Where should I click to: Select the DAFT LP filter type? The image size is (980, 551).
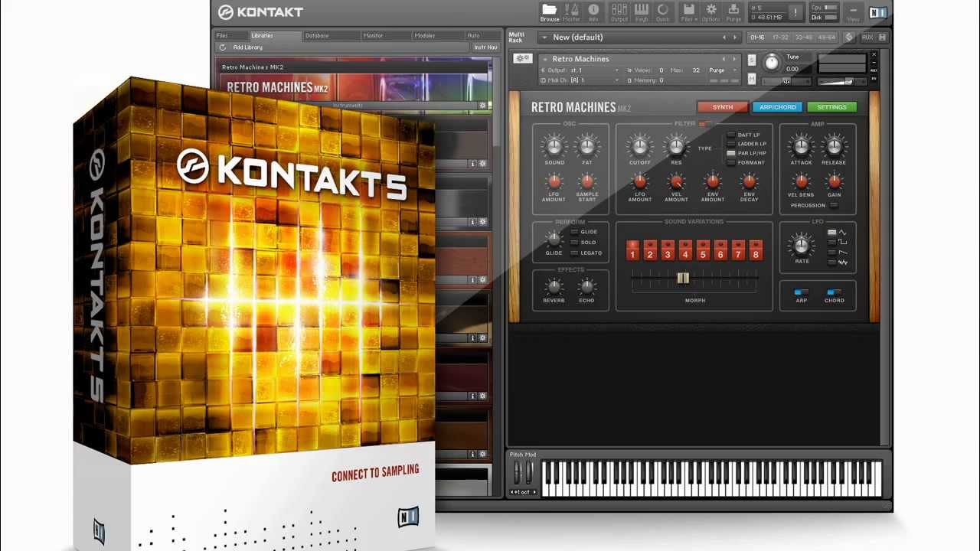pos(731,135)
